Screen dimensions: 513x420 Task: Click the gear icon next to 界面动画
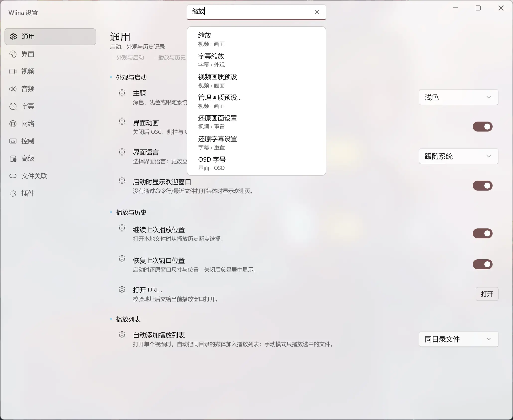click(122, 121)
